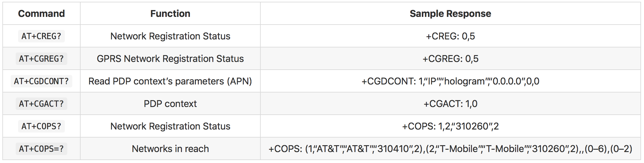Click the Command column header
644x163 pixels.
click(x=41, y=14)
